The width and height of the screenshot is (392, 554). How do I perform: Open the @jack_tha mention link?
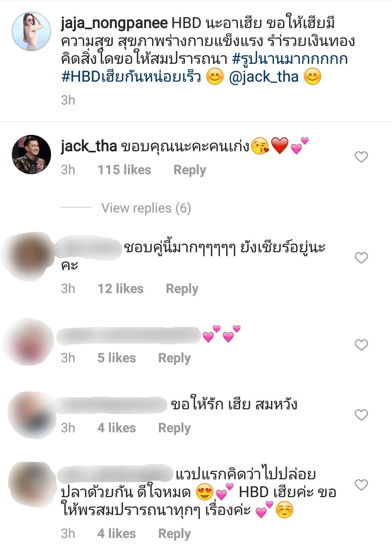click(x=264, y=77)
